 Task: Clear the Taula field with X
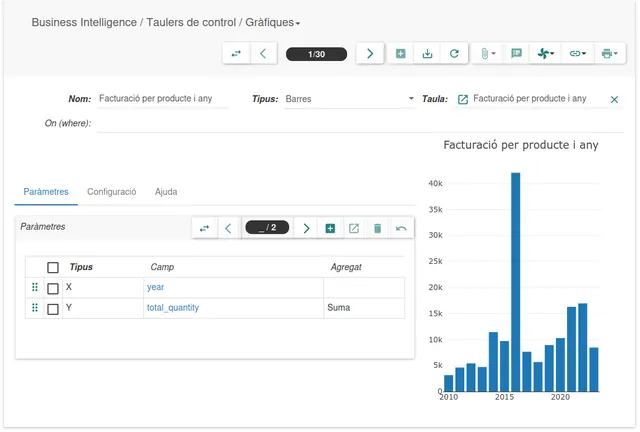point(614,99)
